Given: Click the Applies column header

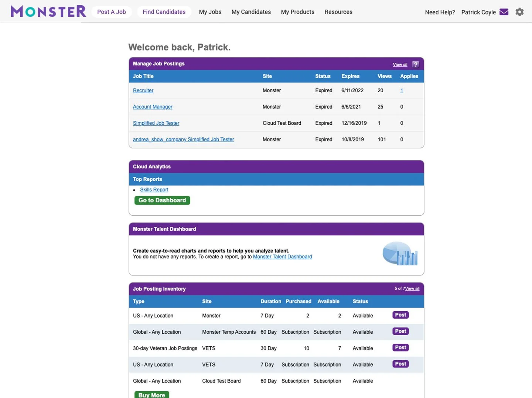Looking at the screenshot, I should point(409,76).
